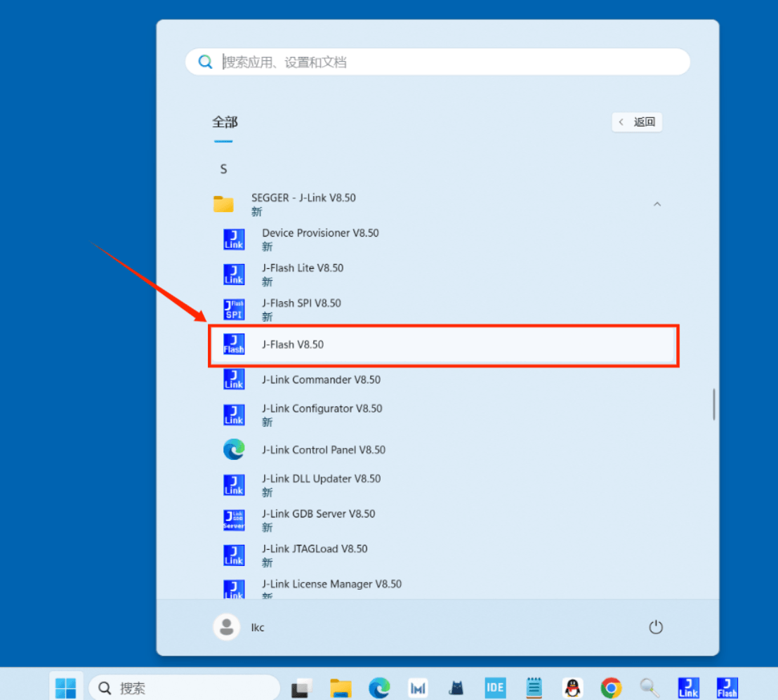Launch J-Link GDB Server V8.50 icon
This screenshot has width=778, height=700.
[234, 520]
